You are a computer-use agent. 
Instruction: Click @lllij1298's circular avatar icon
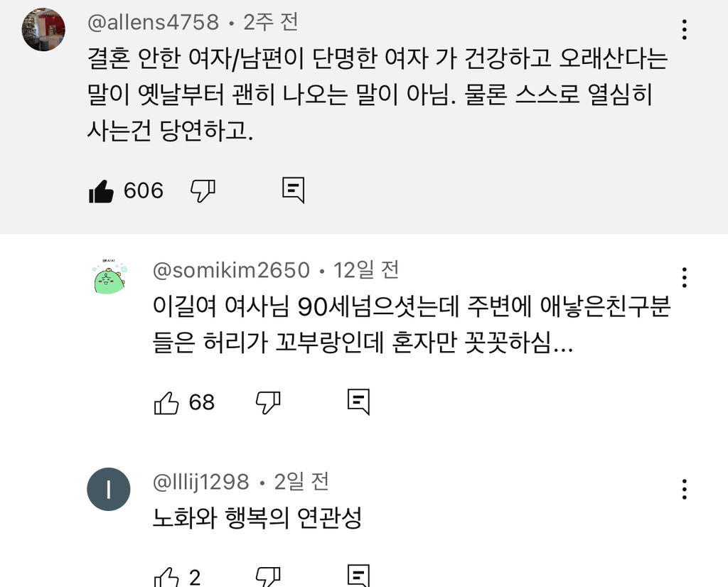(108, 489)
